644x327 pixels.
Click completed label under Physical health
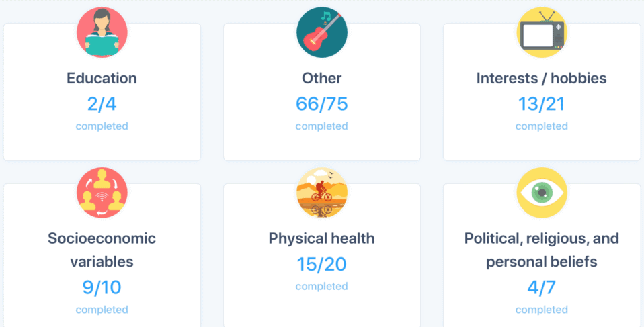pyautogui.click(x=322, y=286)
